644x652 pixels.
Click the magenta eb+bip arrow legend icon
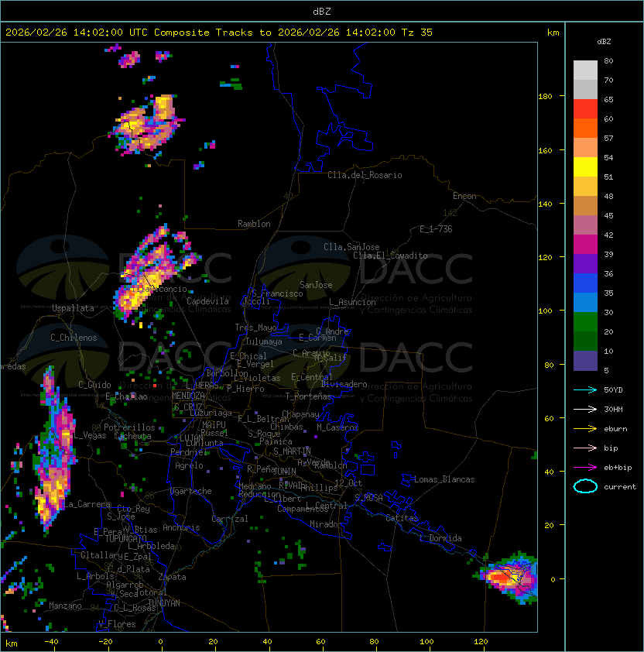(x=585, y=468)
